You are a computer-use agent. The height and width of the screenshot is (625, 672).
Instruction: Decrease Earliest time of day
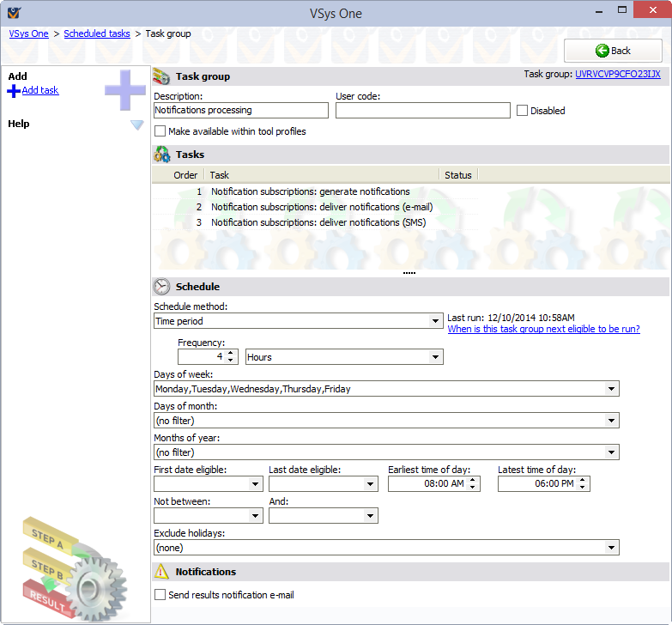coord(472,488)
